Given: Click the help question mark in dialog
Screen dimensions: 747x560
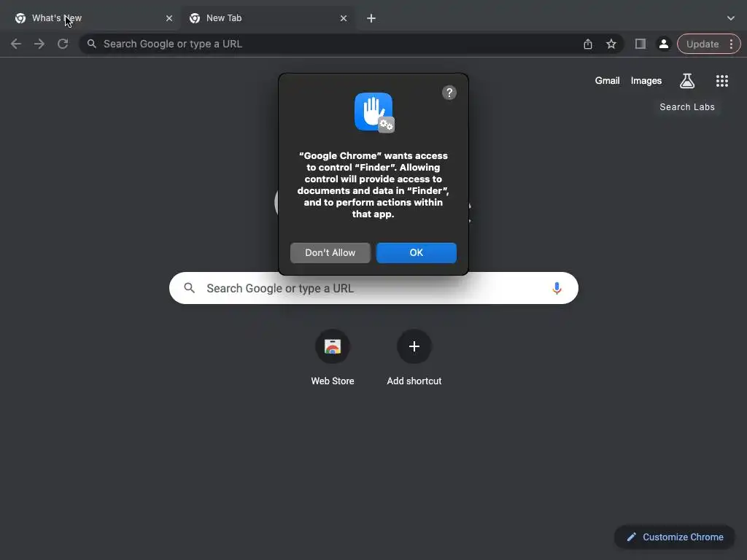Looking at the screenshot, I should coord(449,93).
